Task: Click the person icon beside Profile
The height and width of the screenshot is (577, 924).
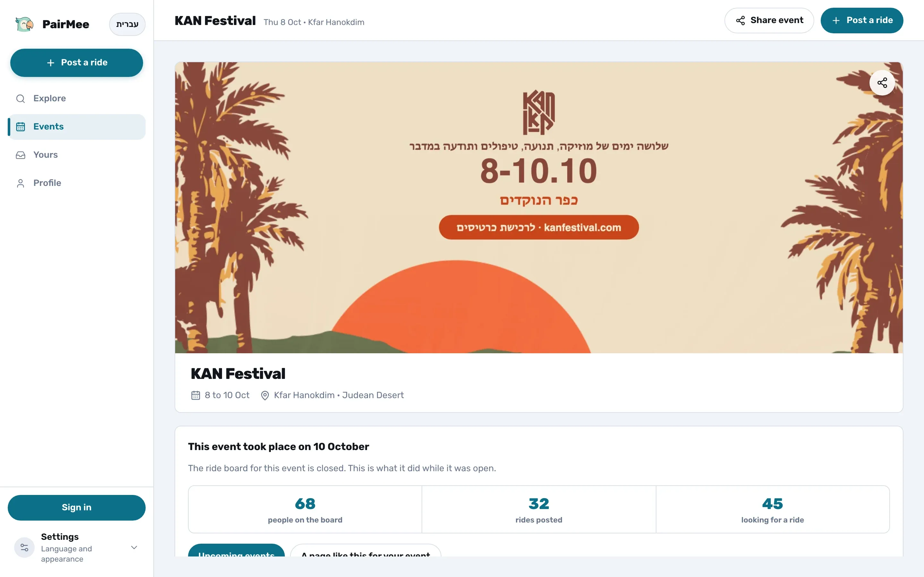Action: (x=21, y=183)
